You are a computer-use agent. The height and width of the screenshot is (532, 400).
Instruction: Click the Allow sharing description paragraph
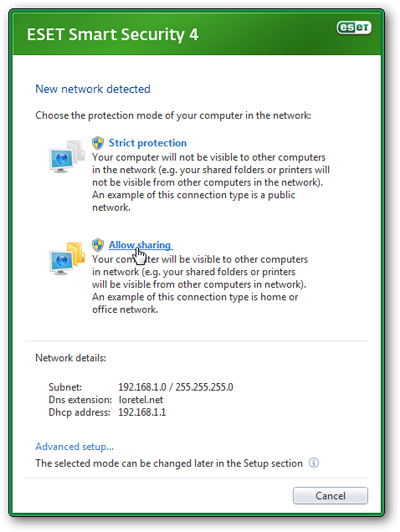point(200,284)
